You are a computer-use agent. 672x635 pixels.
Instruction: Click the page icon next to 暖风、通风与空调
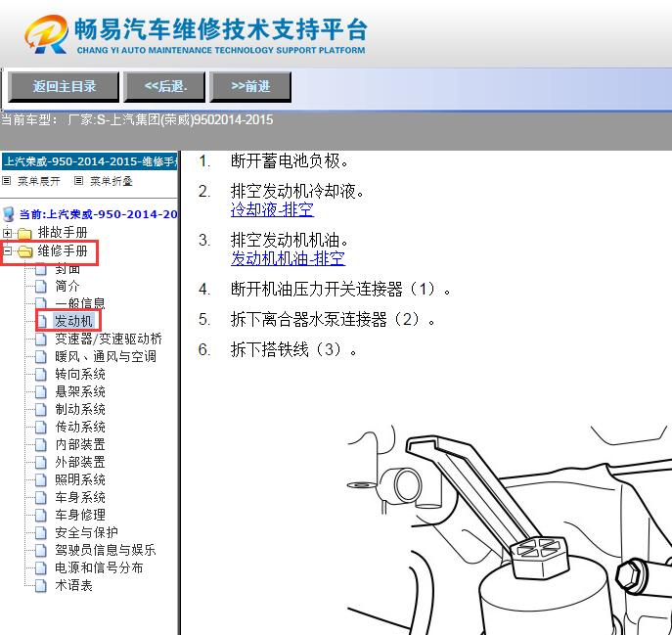41,356
